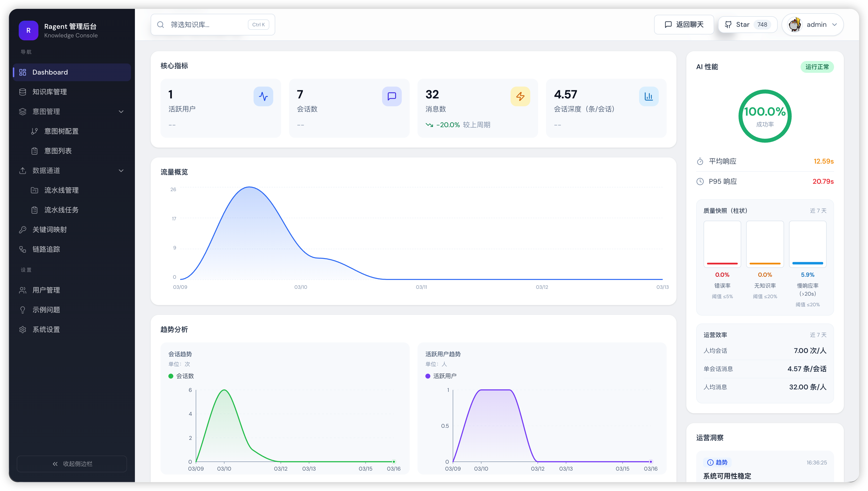Open the admin account dropdown
The width and height of the screenshot is (868, 491).
[834, 25]
